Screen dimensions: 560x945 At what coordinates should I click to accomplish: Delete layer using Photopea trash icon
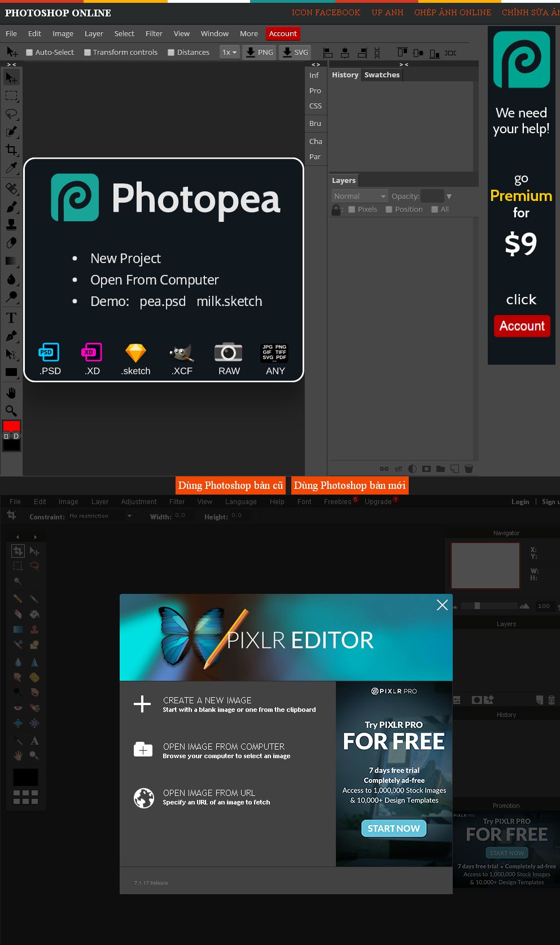[x=469, y=469]
